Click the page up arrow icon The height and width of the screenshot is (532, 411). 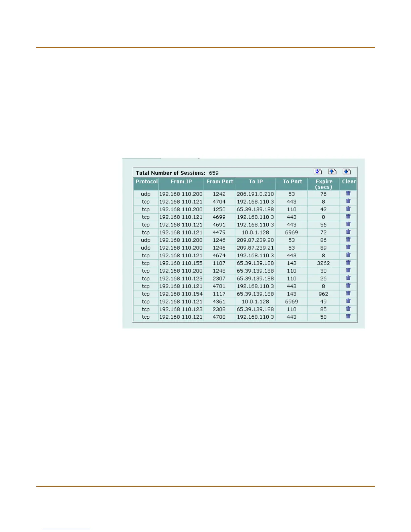pos(332,172)
